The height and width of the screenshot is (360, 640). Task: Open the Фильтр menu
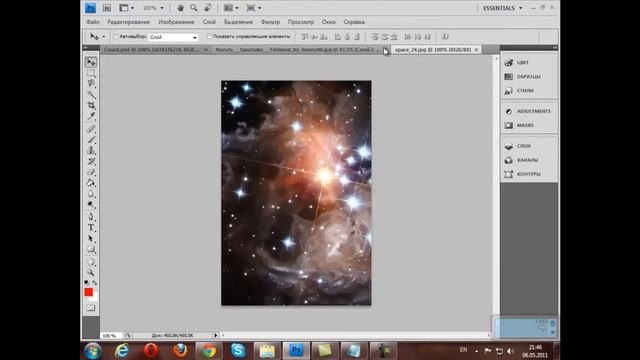[x=270, y=22]
